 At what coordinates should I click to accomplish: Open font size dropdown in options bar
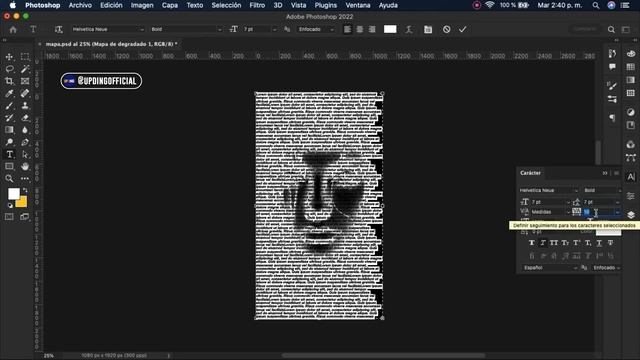point(260,29)
